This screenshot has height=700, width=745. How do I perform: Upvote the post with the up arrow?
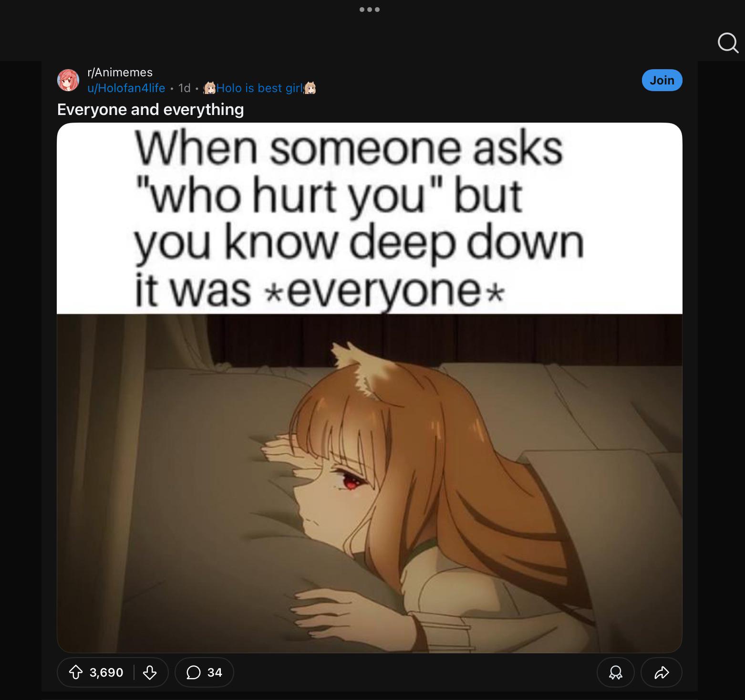pyautogui.click(x=76, y=672)
